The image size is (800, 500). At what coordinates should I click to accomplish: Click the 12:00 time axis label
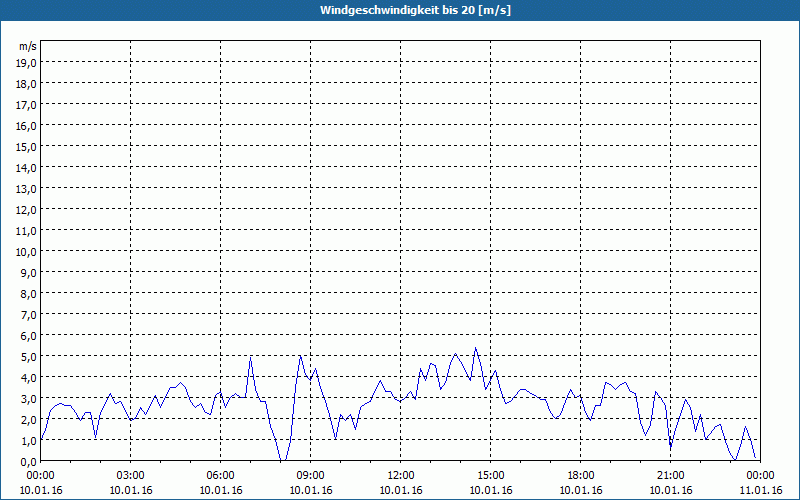(x=401, y=476)
